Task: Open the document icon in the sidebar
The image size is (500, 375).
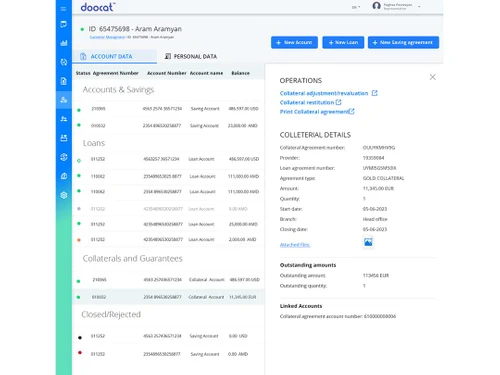Action: click(64, 81)
